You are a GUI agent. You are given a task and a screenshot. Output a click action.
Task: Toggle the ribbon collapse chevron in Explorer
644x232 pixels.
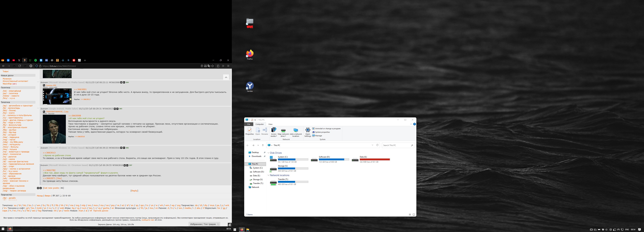pyautogui.click(x=411, y=124)
